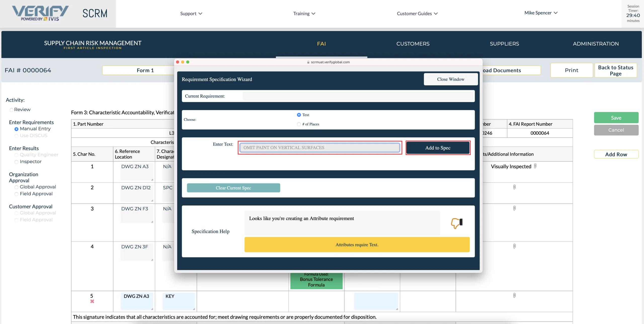The height and width of the screenshot is (324, 644).
Task: Click the Current Requirement field
Action: coord(358,96)
